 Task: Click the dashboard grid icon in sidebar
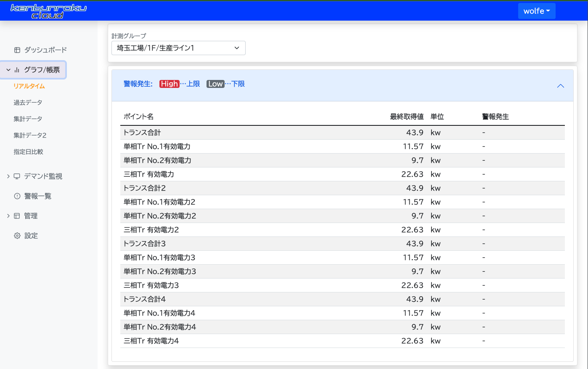pyautogui.click(x=17, y=50)
